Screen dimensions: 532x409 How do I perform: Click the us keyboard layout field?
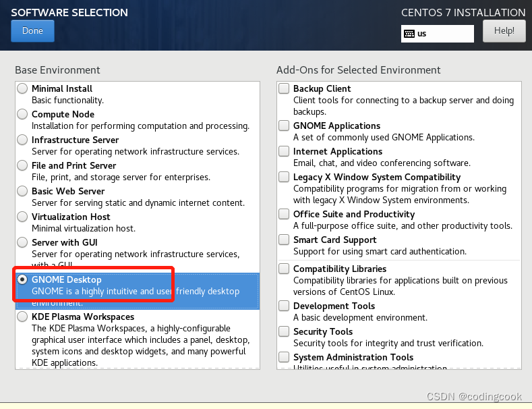pos(438,34)
